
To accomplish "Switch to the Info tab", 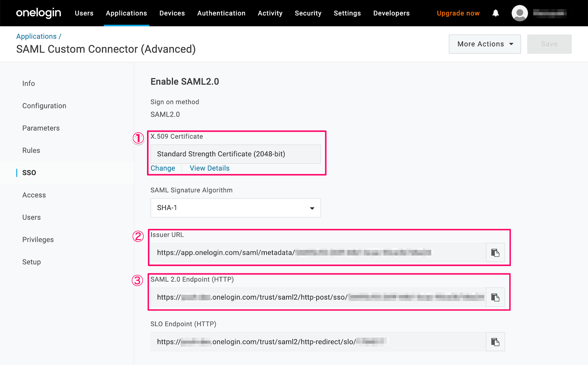I will [29, 83].
